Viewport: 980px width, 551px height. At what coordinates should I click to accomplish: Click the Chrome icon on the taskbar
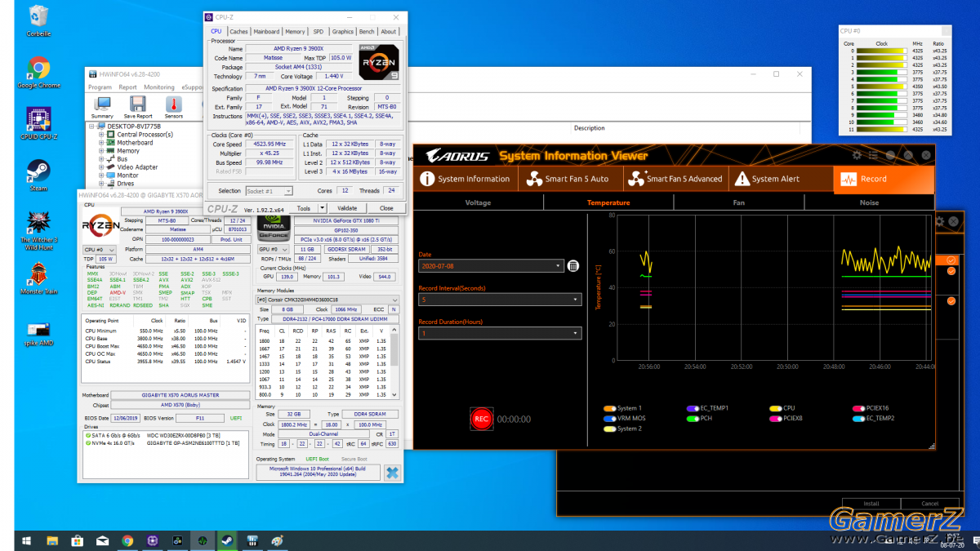[127, 540]
